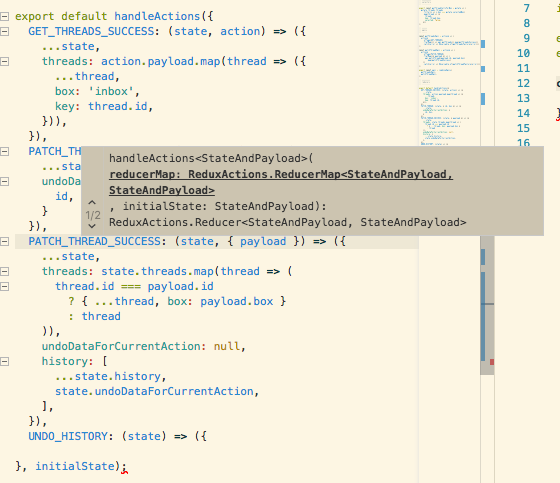Collapse the history: [ fold marker

tap(4, 362)
